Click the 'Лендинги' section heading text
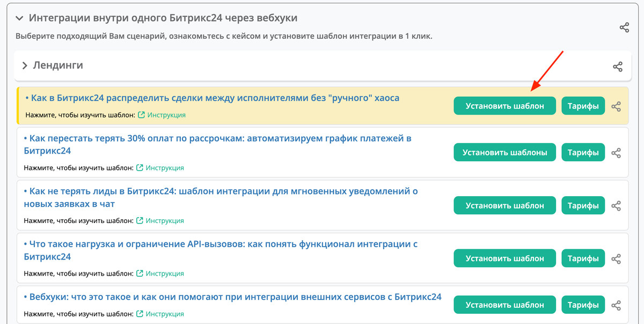 (x=58, y=66)
